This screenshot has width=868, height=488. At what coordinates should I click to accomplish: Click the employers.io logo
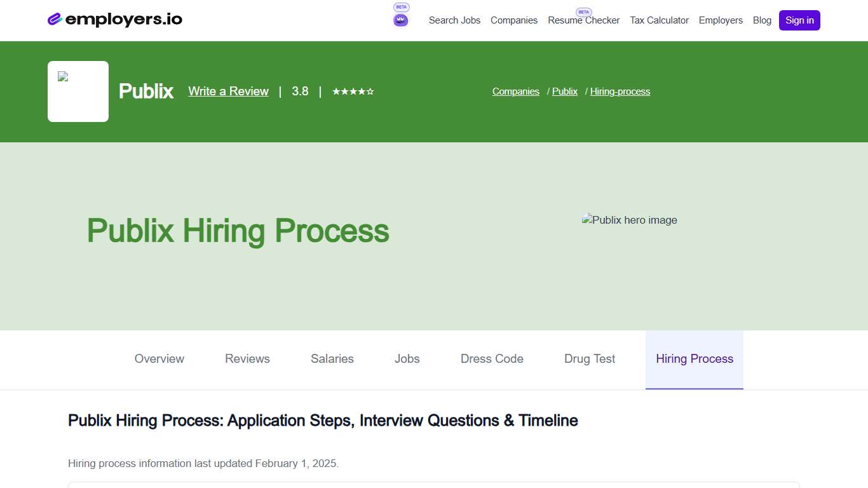coord(114,19)
